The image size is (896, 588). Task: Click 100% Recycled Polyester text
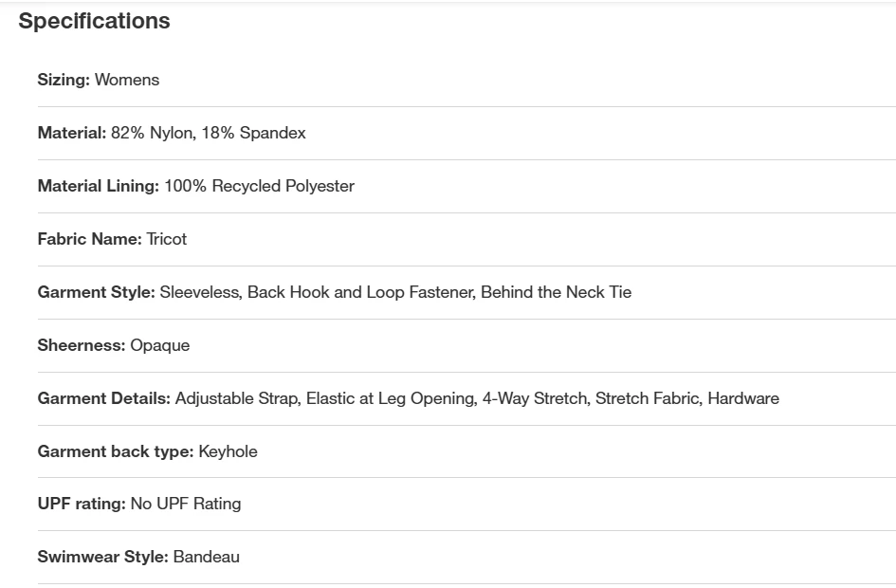coord(259,186)
